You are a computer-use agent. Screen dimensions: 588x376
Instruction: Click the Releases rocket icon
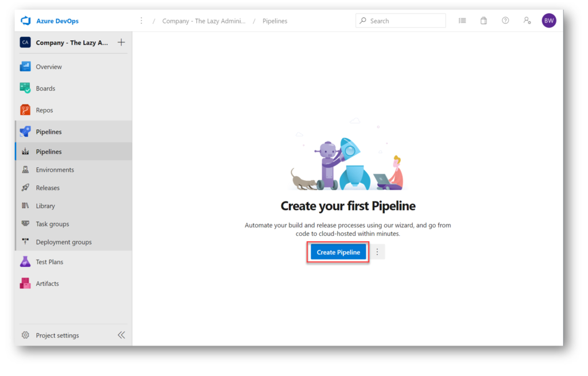pos(25,188)
